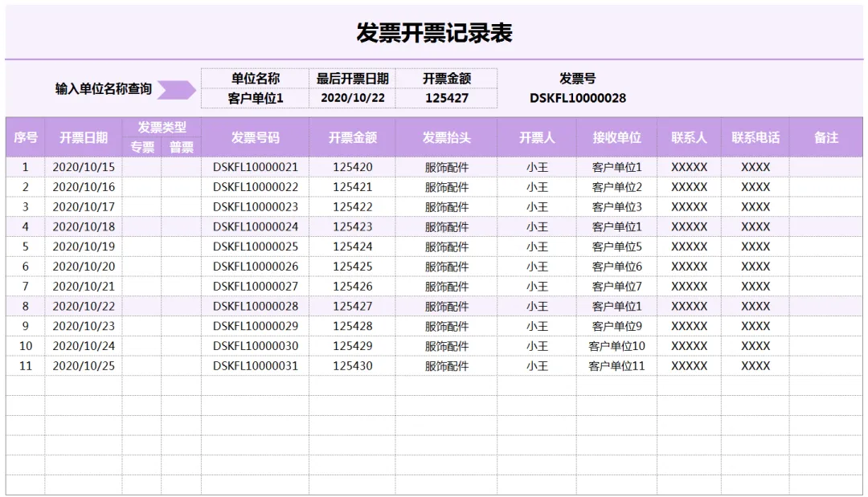Click the 发票号 label at top right
This screenshot has height=497, width=868.
point(577,79)
